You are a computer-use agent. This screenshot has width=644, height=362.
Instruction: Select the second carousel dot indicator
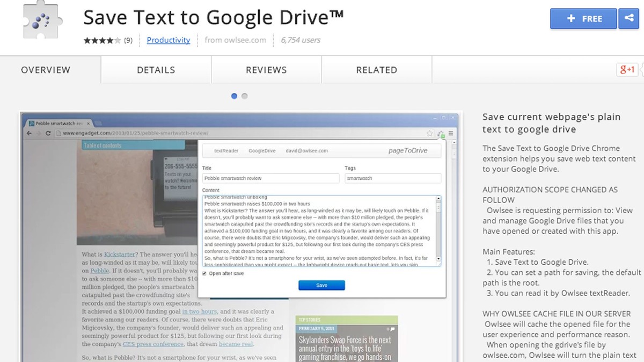245,96
